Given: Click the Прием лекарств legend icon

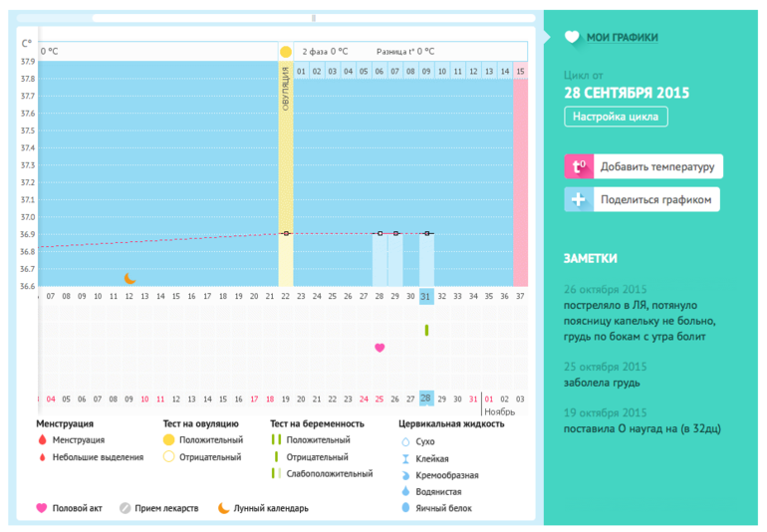Looking at the screenshot, I should 126,508.
